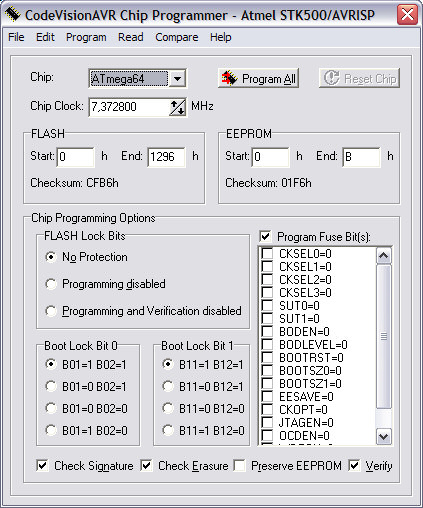423x508 pixels.
Task: Click the Chip Clock spinner arrows
Action: pos(177,107)
